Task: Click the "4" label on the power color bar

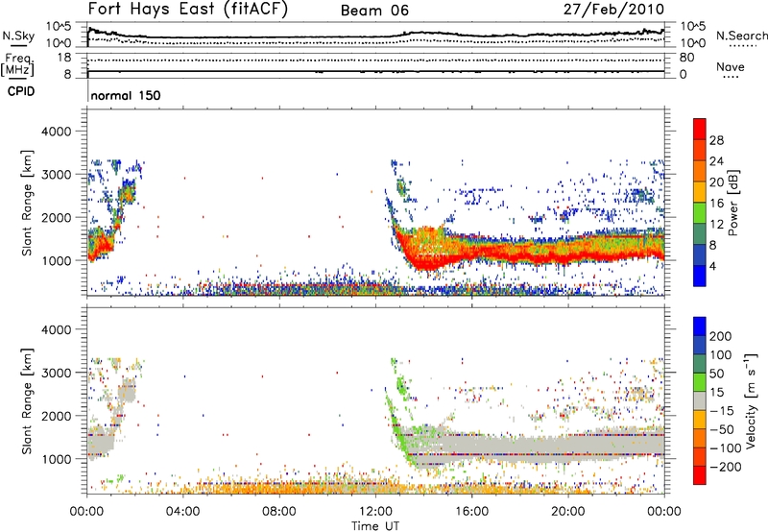Action: 712,267
